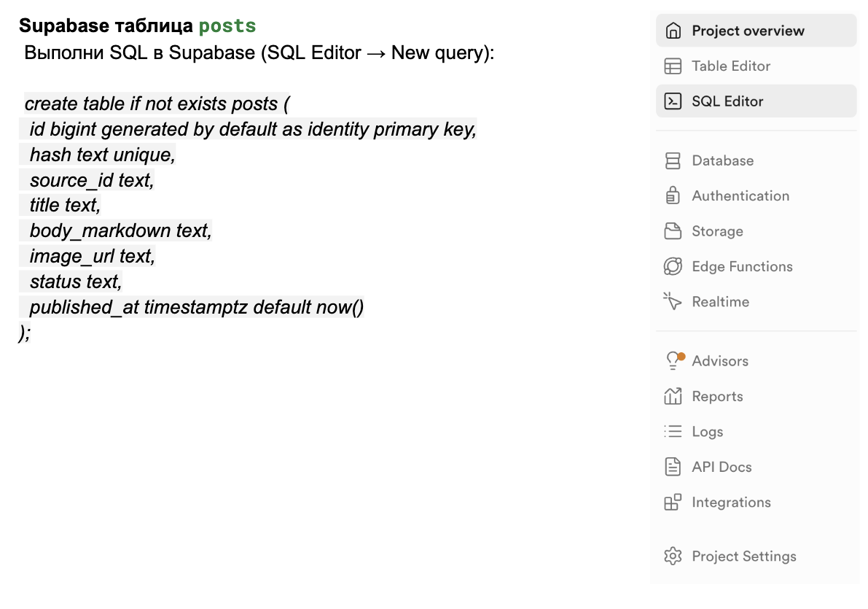Image resolution: width=868 pixels, height=609 pixels.
Task: Click the Edge Functions globe icon
Action: (673, 266)
